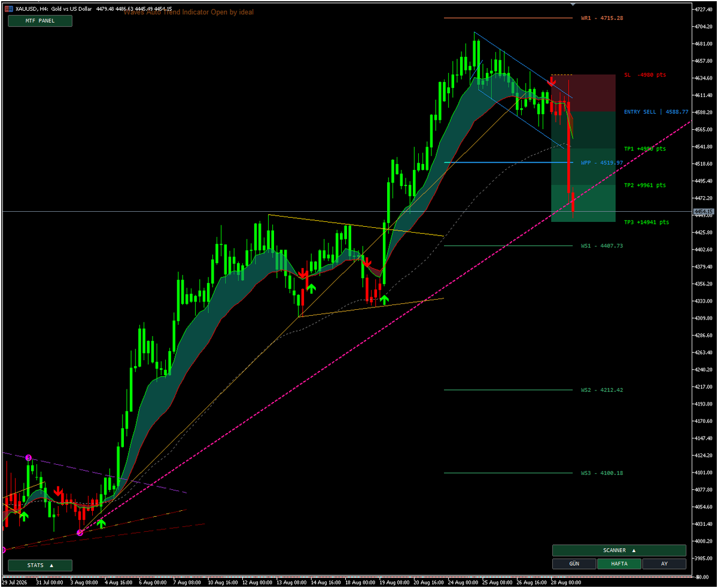The height and width of the screenshot is (588, 718).
Task: Click the 4309.80 price scale value
Action: tap(703, 318)
